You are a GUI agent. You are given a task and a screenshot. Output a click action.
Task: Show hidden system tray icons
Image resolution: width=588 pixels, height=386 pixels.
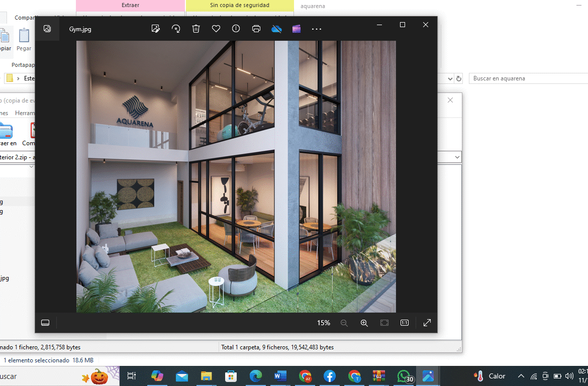pos(521,376)
